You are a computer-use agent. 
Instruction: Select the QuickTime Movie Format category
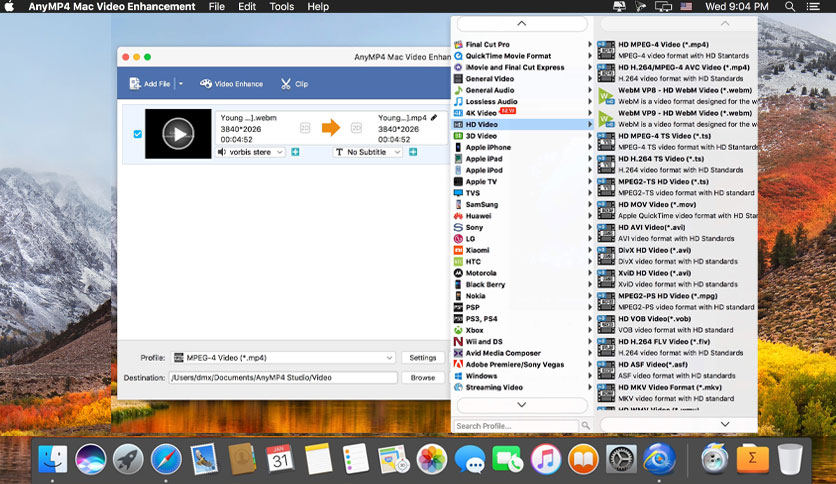click(522, 56)
